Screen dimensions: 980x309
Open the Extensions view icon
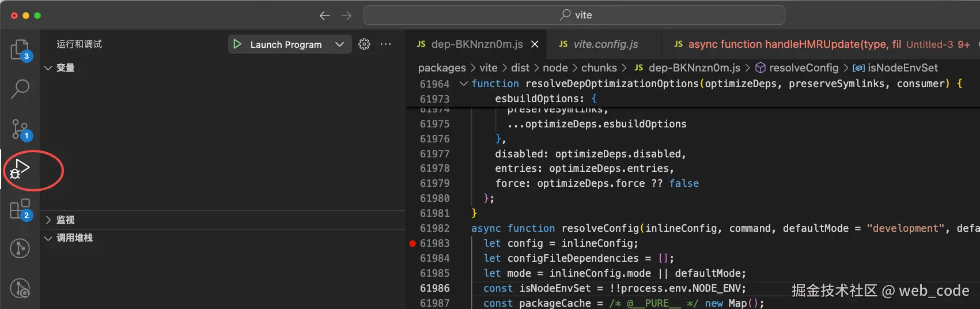coord(20,209)
